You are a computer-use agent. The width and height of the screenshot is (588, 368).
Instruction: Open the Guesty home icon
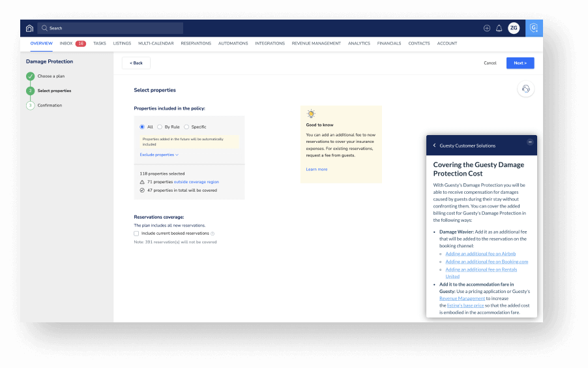point(29,28)
